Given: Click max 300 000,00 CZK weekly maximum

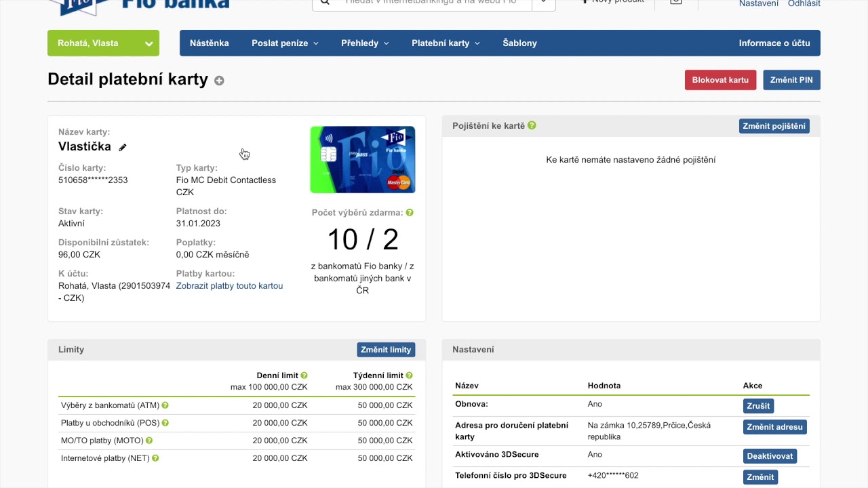Looking at the screenshot, I should (x=374, y=387).
